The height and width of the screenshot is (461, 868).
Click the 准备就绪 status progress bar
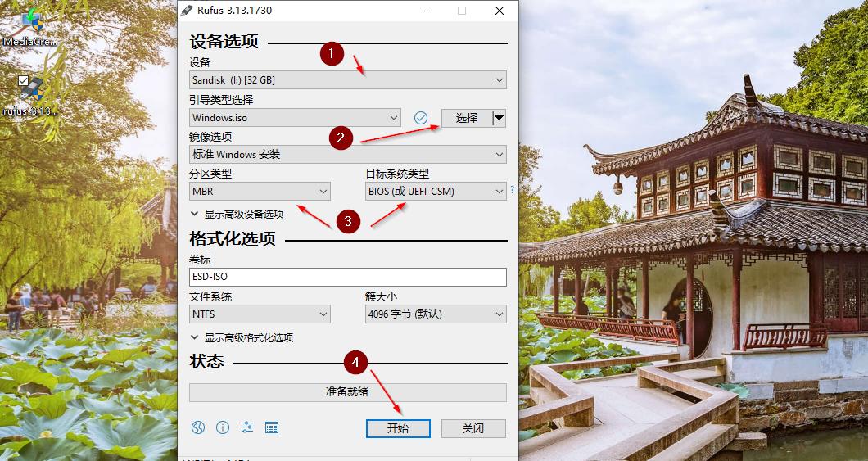(348, 392)
